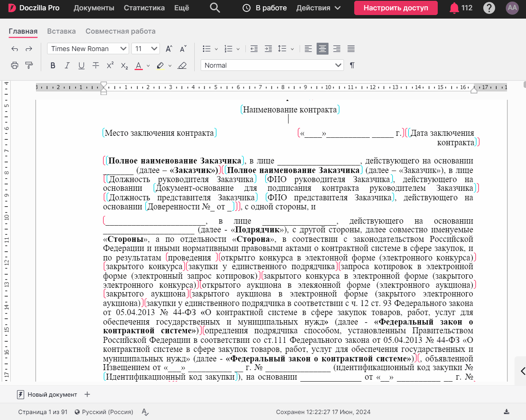Add a new document tab with plus
Viewport: 526px width, 420px height.
point(87,394)
